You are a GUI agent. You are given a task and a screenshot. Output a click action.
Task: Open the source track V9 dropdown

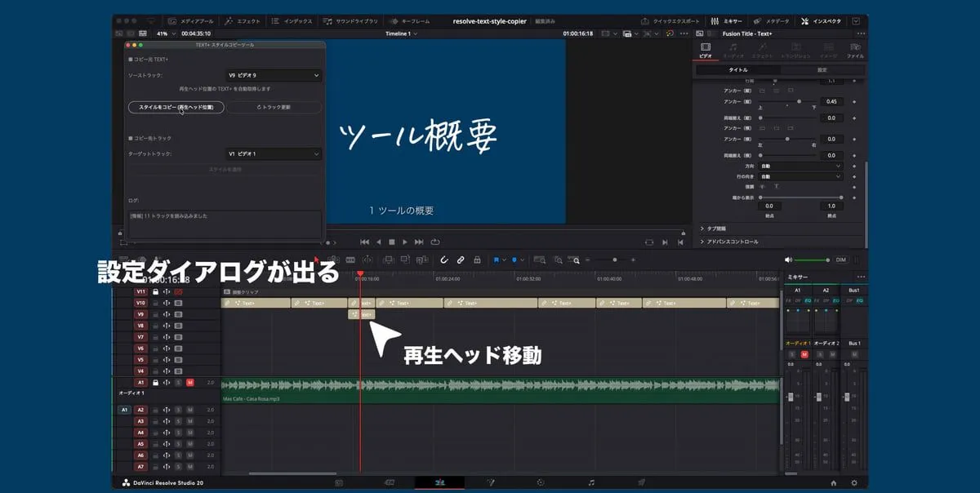pyautogui.click(x=273, y=75)
